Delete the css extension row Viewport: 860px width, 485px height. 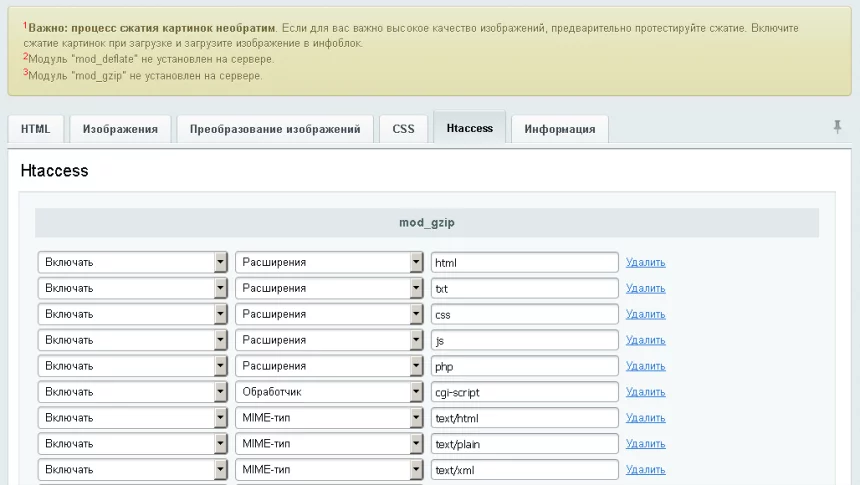click(x=645, y=314)
